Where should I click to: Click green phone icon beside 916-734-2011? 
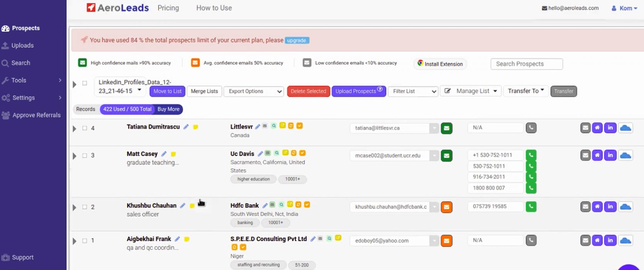(x=531, y=177)
